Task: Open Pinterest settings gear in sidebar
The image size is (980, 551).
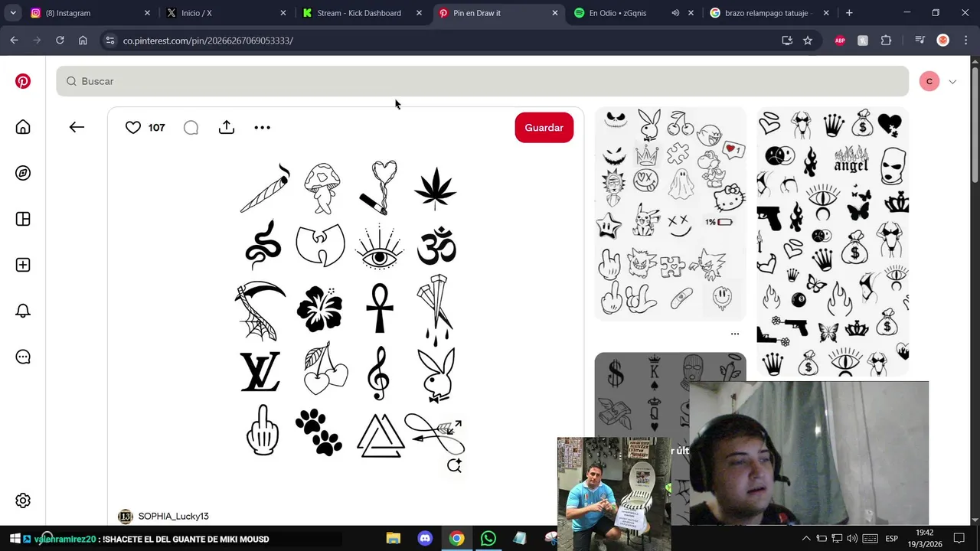Action: (23, 500)
